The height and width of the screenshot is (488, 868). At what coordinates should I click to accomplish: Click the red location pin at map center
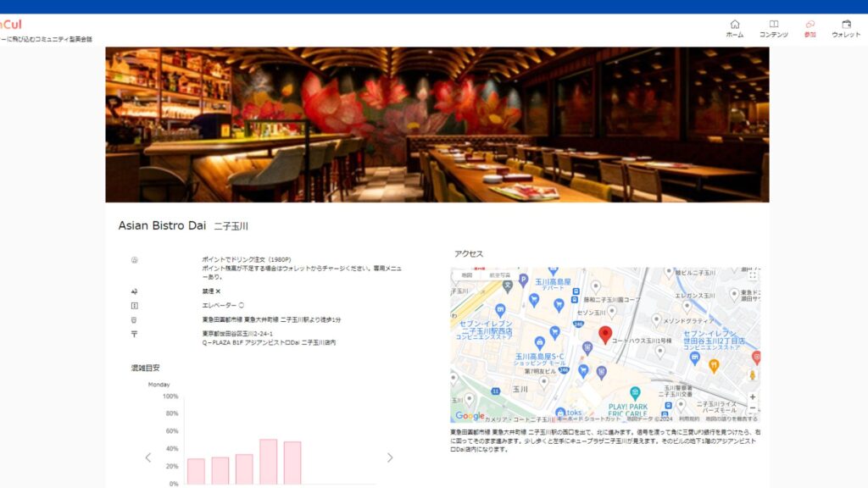[605, 335]
